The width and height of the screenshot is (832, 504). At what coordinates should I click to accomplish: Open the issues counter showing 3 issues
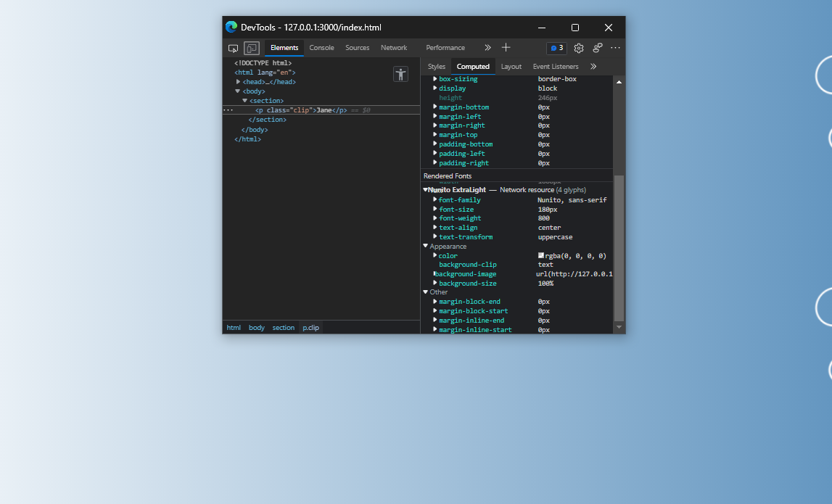(x=556, y=48)
